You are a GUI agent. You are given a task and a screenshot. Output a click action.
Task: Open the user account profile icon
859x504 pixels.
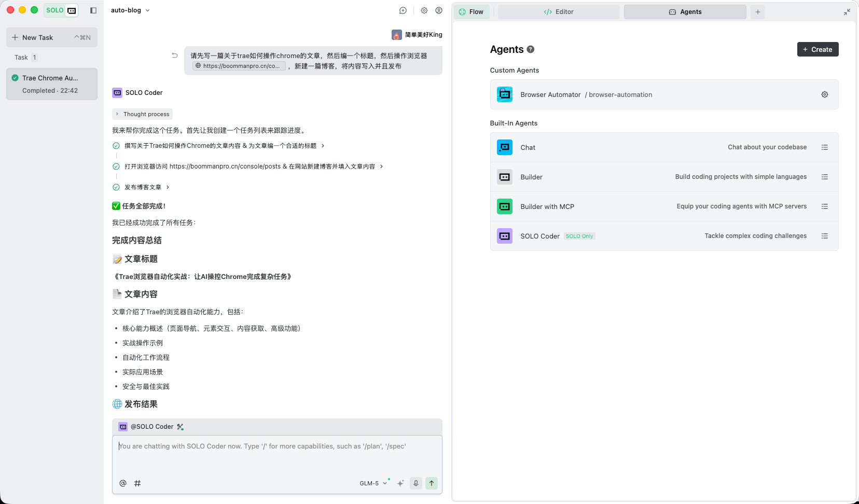point(439,10)
